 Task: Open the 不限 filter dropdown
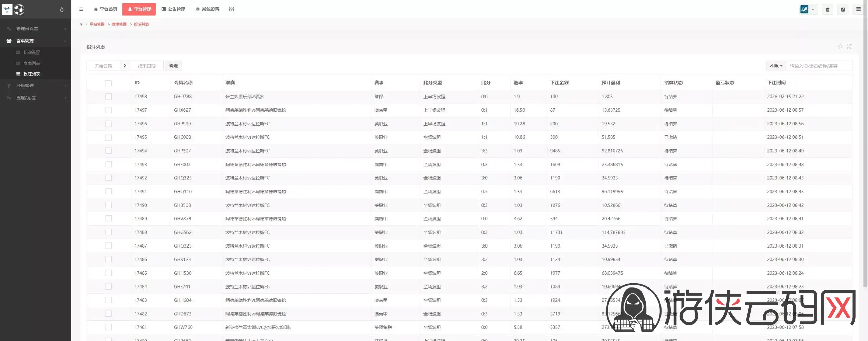[x=776, y=66]
